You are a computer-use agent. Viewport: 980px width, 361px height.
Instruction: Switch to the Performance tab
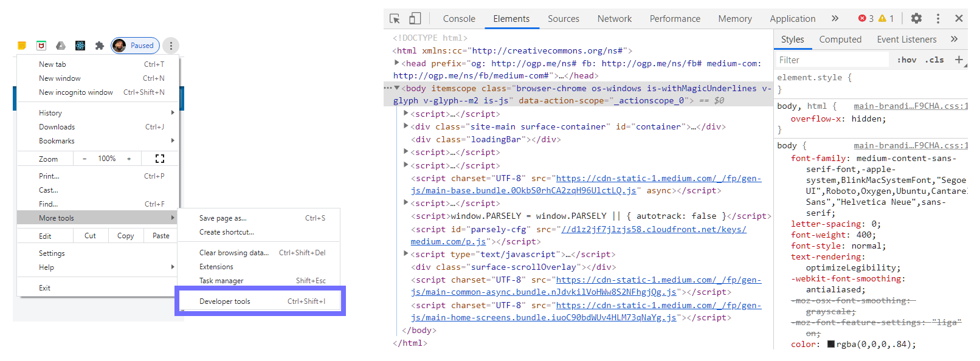coord(675,19)
